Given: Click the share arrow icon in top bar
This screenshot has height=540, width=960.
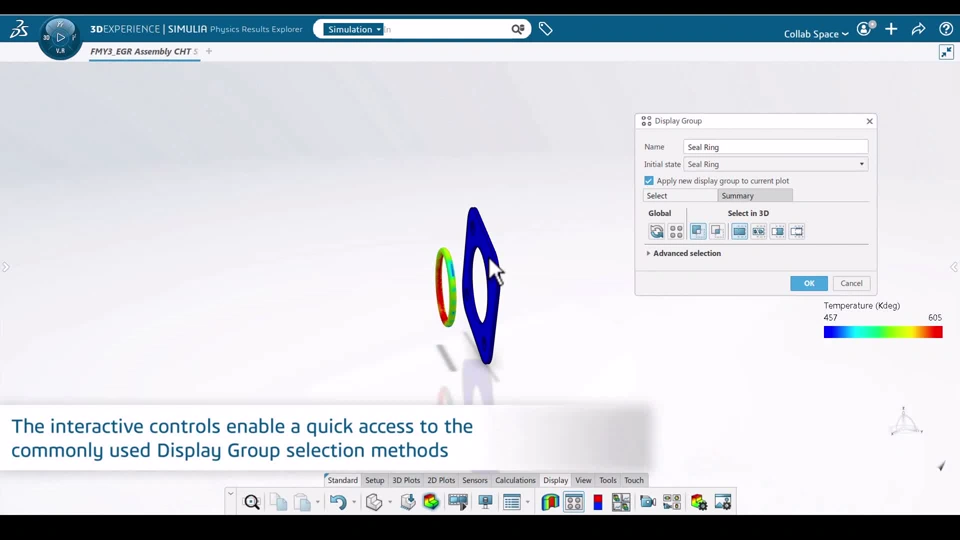Looking at the screenshot, I should click(918, 29).
